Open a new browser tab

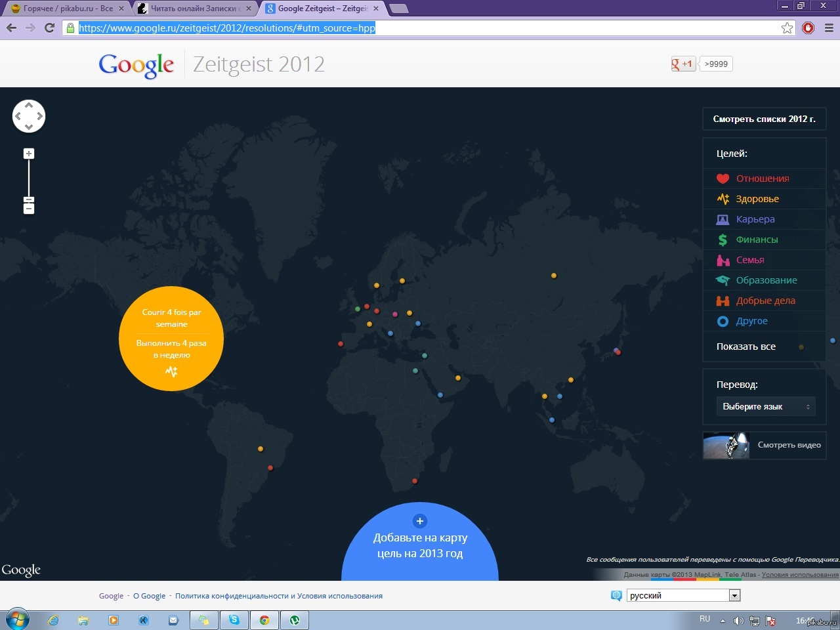click(x=398, y=9)
